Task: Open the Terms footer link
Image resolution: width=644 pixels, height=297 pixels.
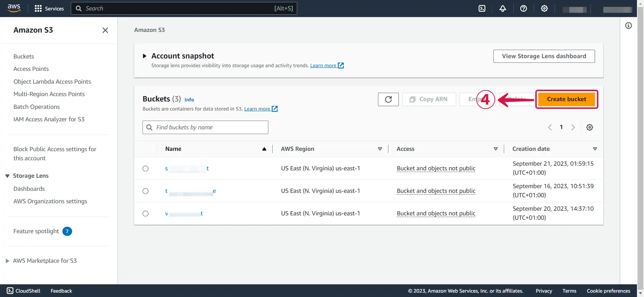Action: click(x=569, y=291)
